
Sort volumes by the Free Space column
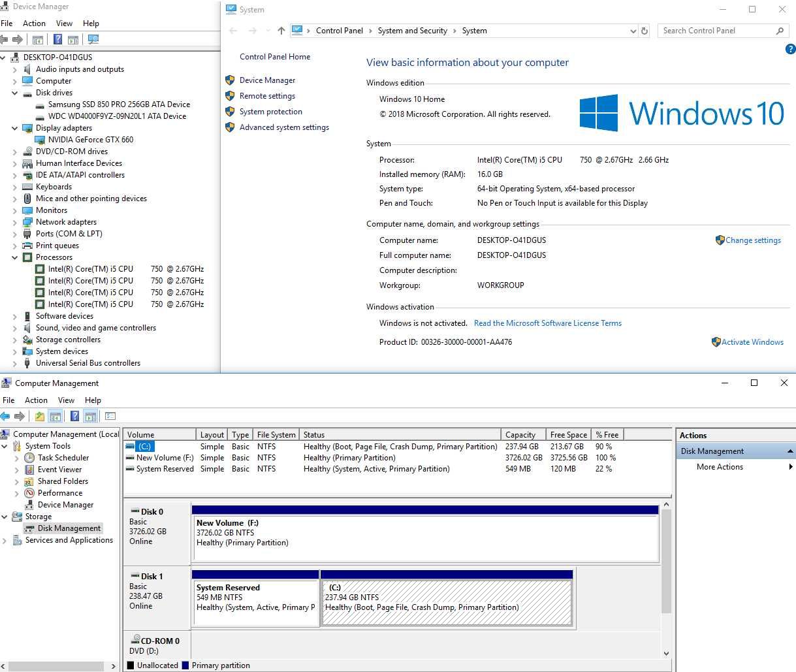coord(569,435)
